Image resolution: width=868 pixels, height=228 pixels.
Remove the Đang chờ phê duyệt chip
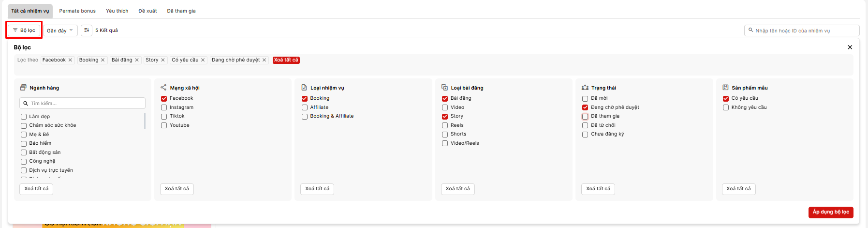coord(264,60)
